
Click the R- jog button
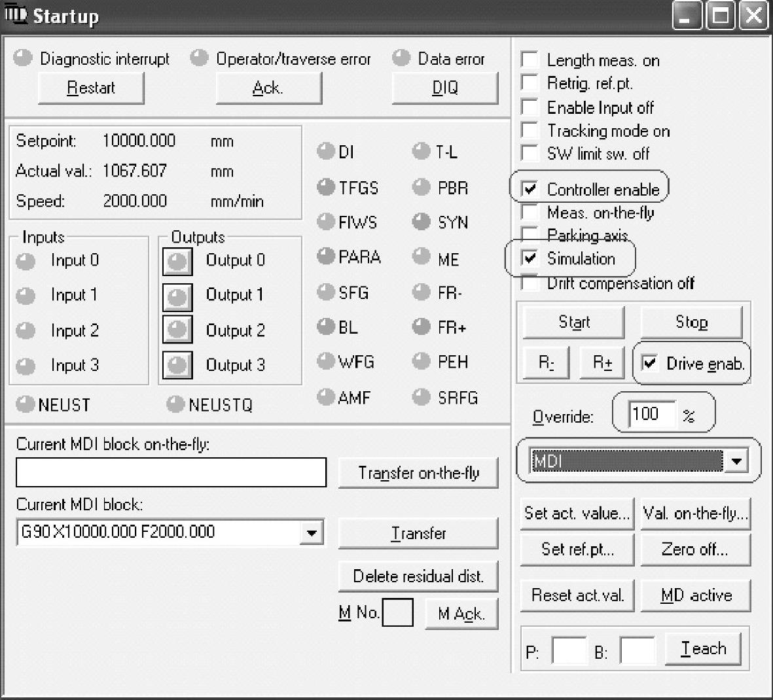point(547,363)
